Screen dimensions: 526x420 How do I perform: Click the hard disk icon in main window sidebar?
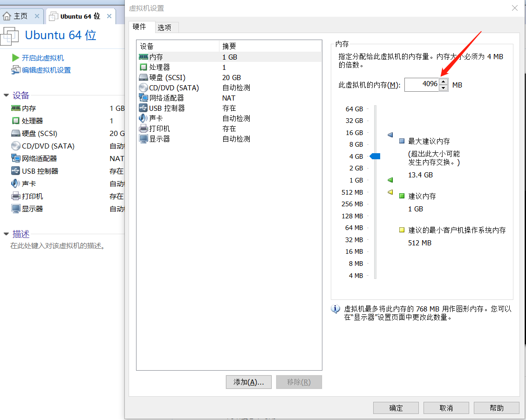click(16, 134)
